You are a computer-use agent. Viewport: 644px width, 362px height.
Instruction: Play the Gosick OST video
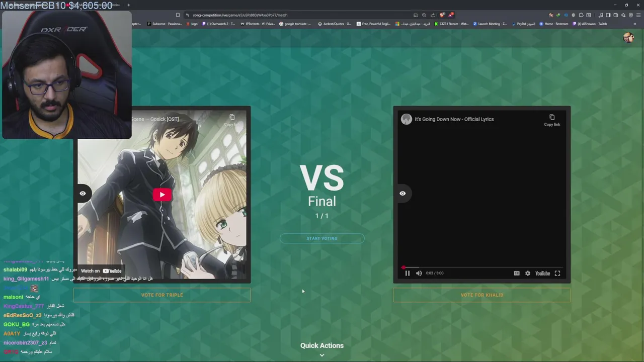[x=162, y=195]
